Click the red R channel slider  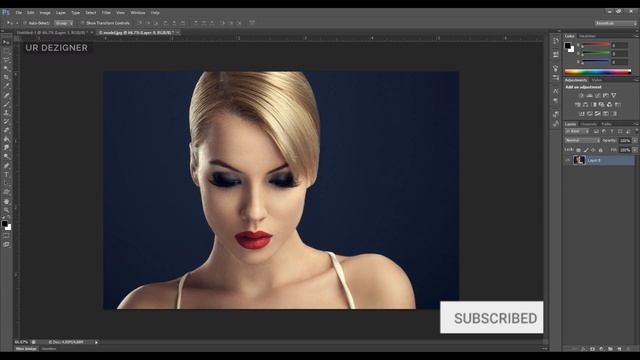coord(596,45)
